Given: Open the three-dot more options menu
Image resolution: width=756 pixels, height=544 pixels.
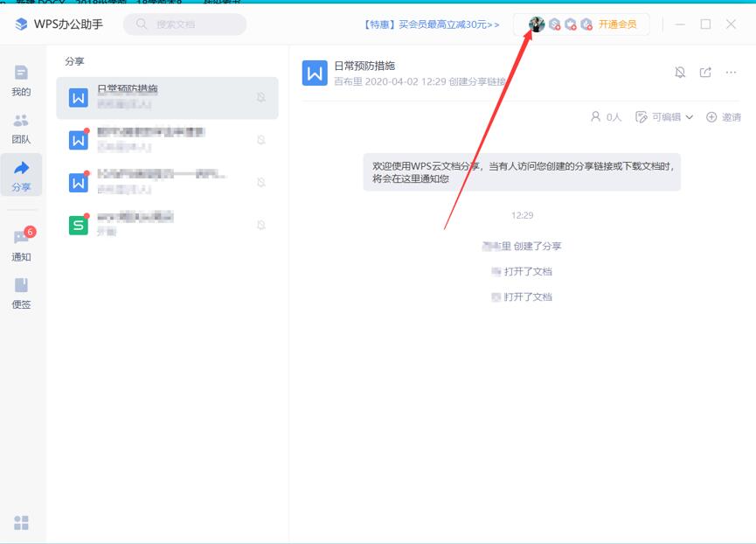Looking at the screenshot, I should [731, 73].
